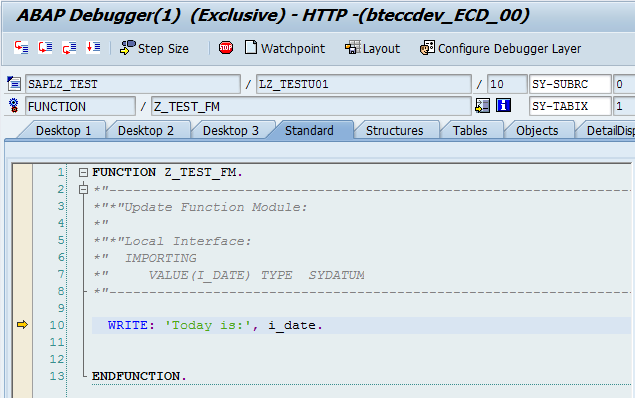Open the Structures tab
Screen dimensions: 635x398
click(394, 130)
